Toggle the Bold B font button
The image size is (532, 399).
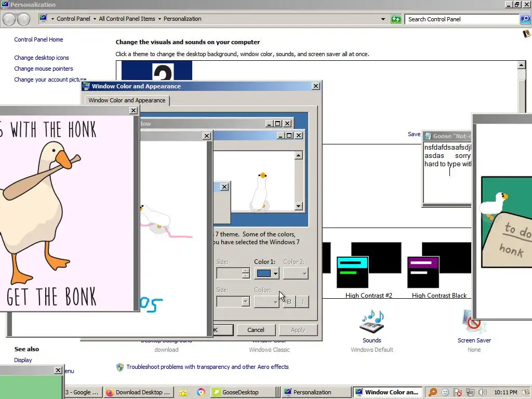click(289, 302)
